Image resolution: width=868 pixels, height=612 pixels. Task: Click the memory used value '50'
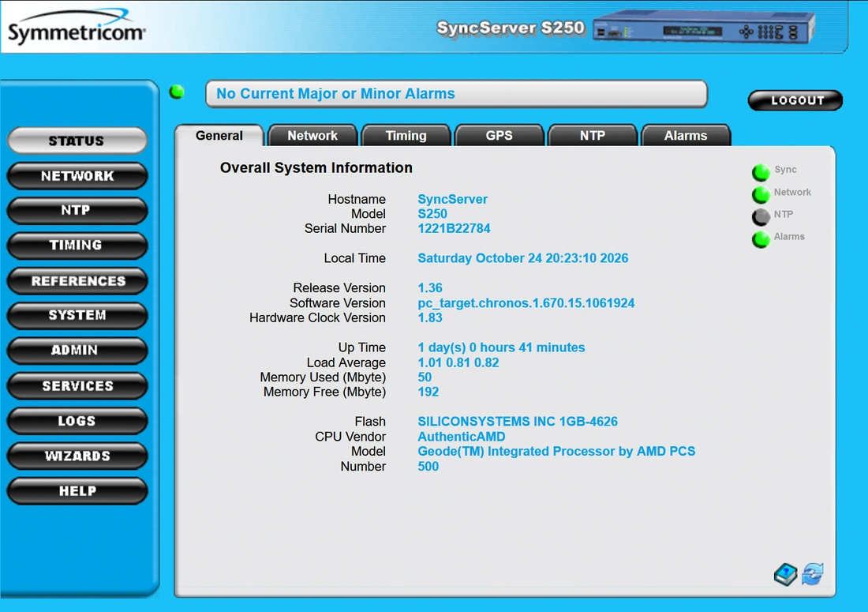[x=425, y=377]
